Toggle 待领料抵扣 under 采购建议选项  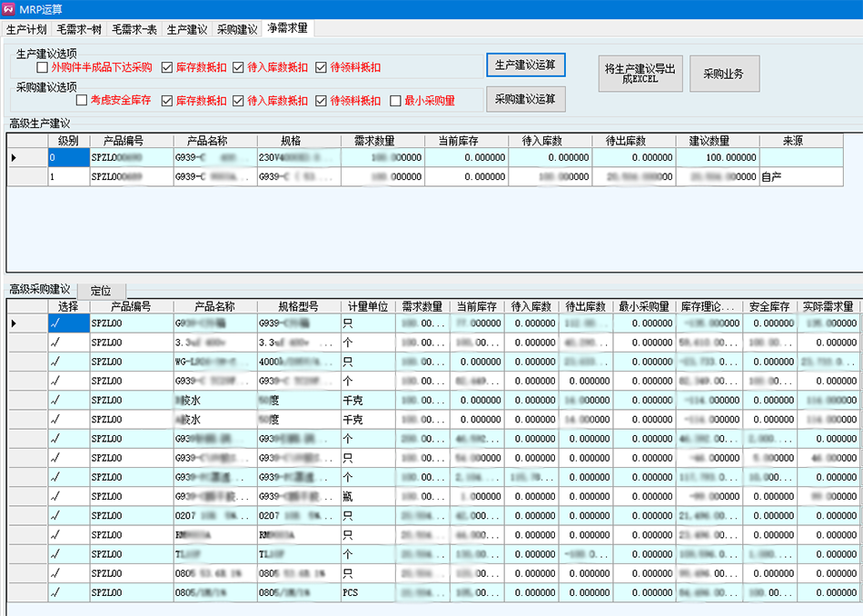pyautogui.click(x=322, y=101)
